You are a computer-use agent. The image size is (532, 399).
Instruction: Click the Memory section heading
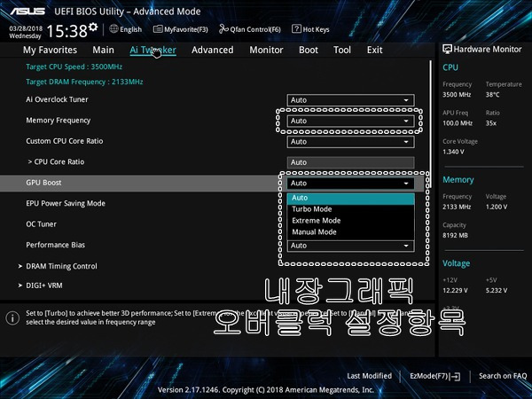[458, 180]
